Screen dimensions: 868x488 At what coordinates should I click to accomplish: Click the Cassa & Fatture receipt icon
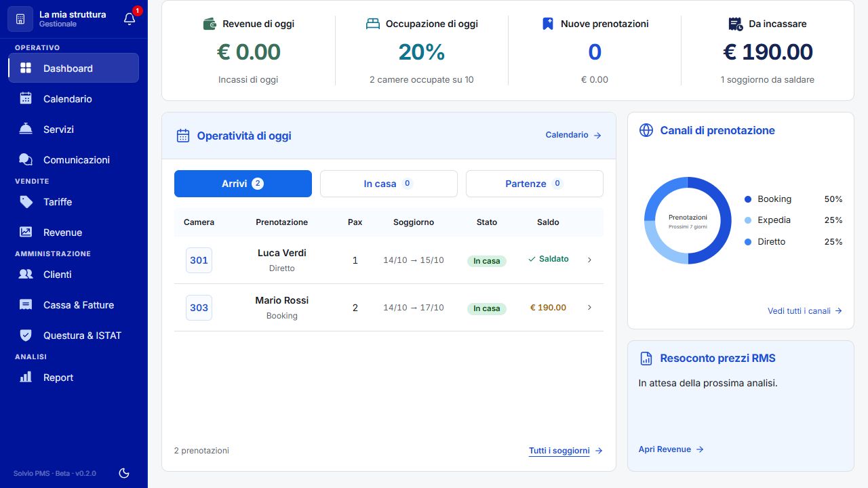click(26, 305)
